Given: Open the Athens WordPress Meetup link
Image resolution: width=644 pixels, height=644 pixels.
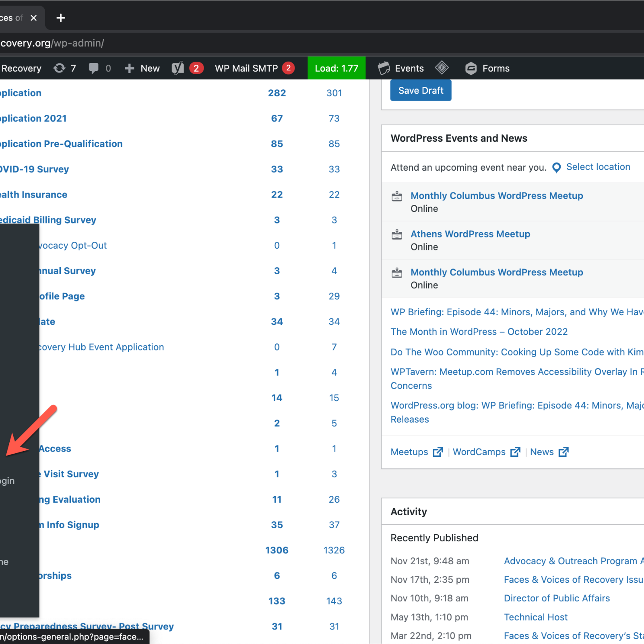Looking at the screenshot, I should point(470,234).
